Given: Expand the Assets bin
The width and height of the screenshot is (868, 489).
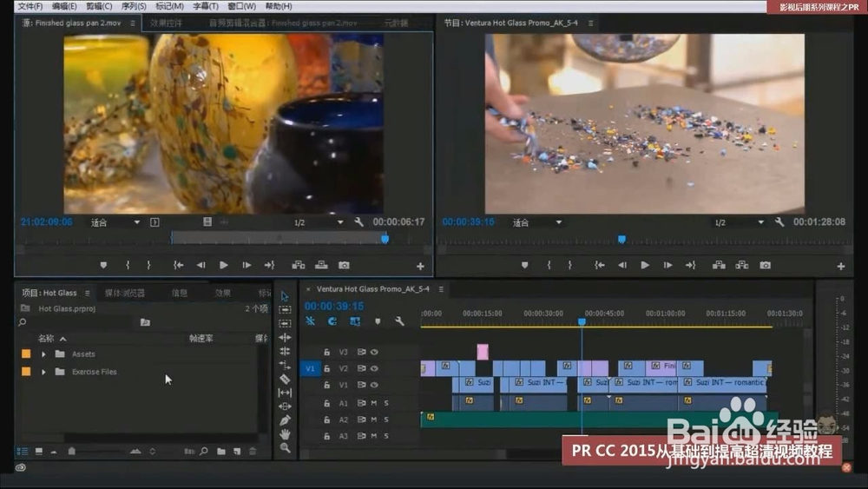Looking at the screenshot, I should [43, 354].
